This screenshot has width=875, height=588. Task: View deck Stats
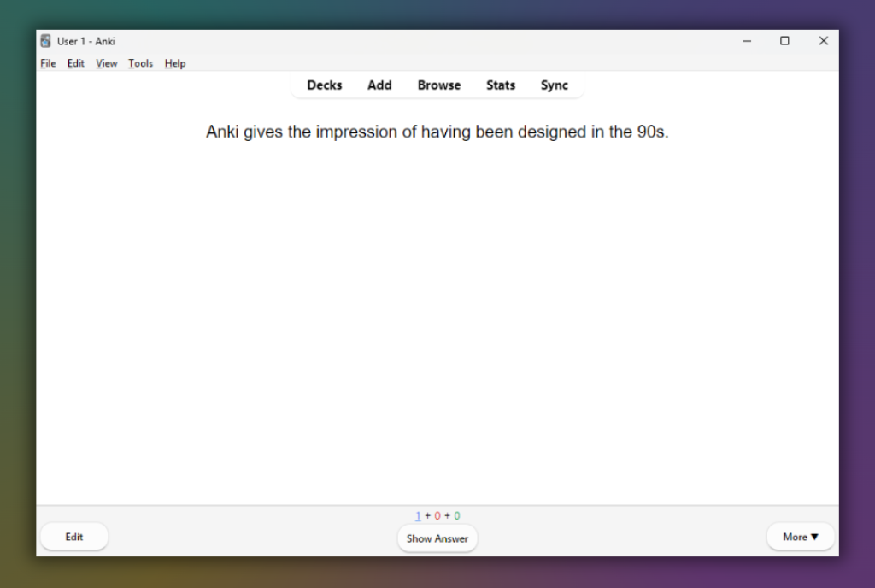click(x=500, y=85)
